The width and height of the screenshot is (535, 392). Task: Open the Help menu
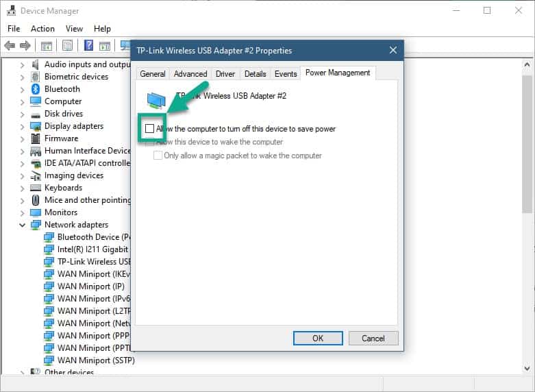click(102, 29)
